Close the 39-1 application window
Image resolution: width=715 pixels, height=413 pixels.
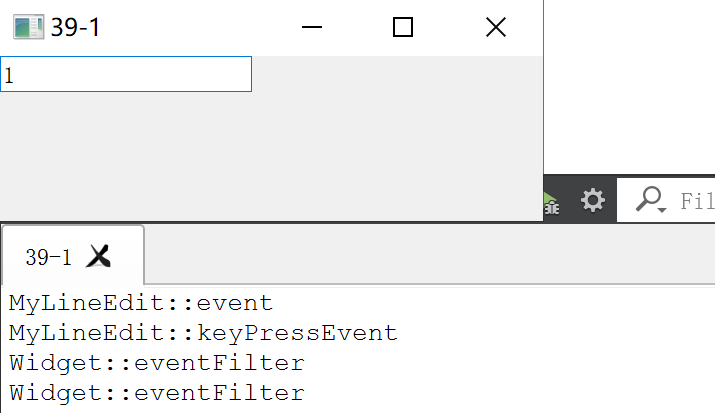[496, 27]
